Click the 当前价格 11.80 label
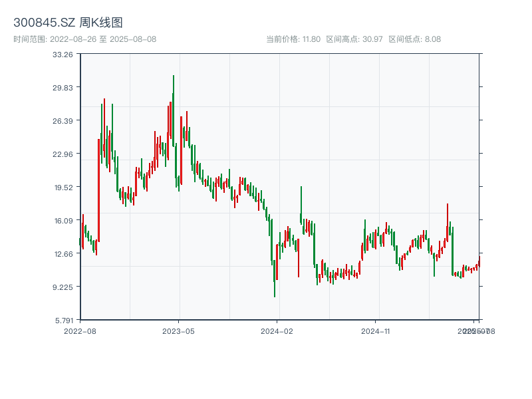 [x=293, y=39]
